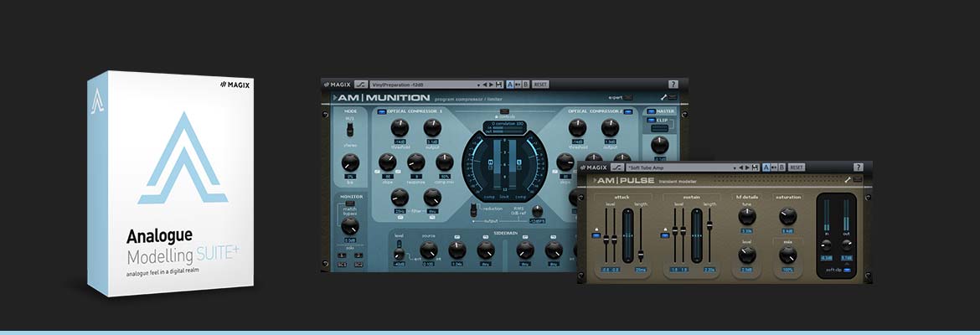Click the AM|Munition curve routing icon beside MAGIX
980x335 pixels.
361,85
